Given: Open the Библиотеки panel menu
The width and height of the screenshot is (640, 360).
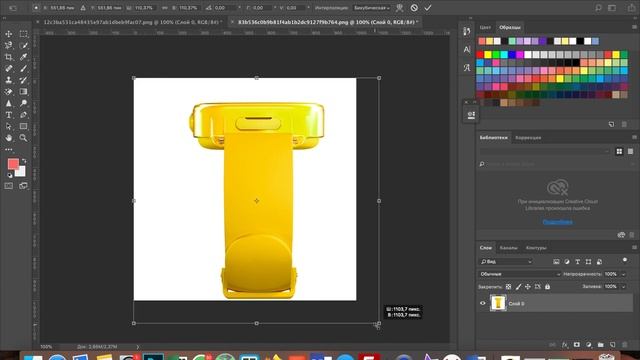Looking at the screenshot, I should (x=634, y=137).
